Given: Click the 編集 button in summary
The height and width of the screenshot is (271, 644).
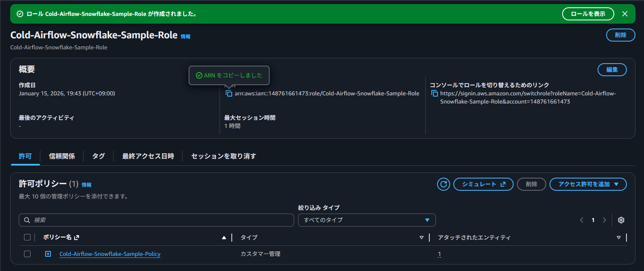Looking at the screenshot, I should [611, 70].
